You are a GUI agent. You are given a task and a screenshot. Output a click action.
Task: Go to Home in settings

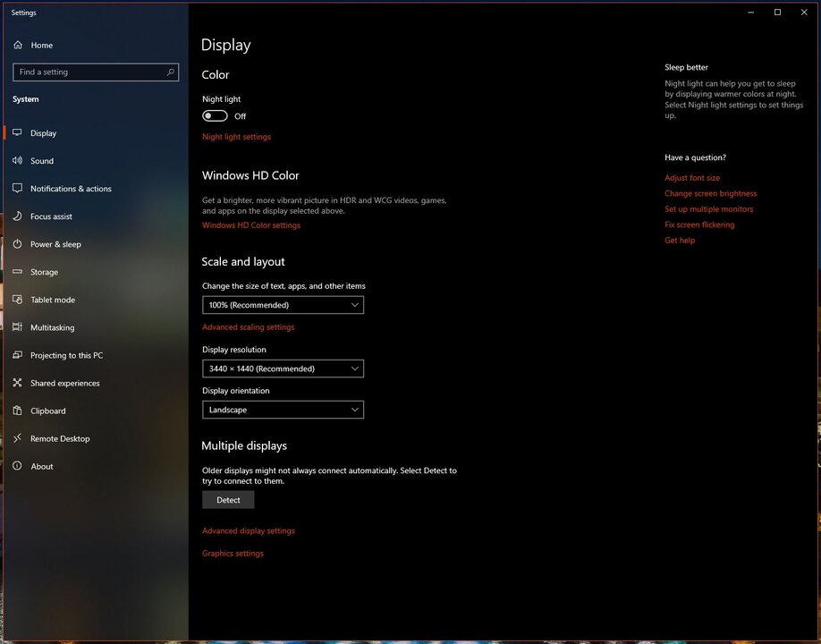[x=94, y=45]
